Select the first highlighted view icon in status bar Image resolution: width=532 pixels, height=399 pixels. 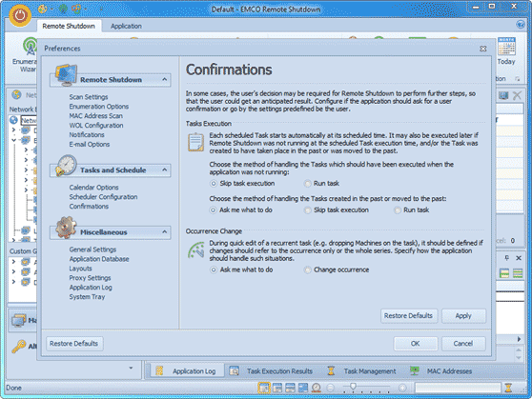pyautogui.click(x=264, y=388)
